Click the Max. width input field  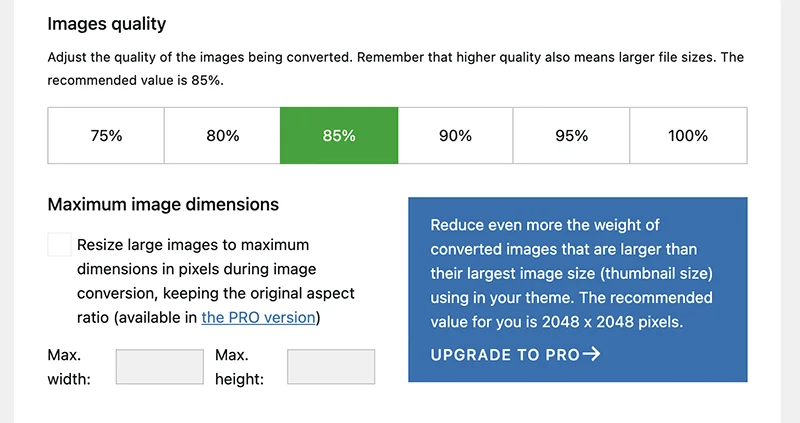pyautogui.click(x=160, y=367)
